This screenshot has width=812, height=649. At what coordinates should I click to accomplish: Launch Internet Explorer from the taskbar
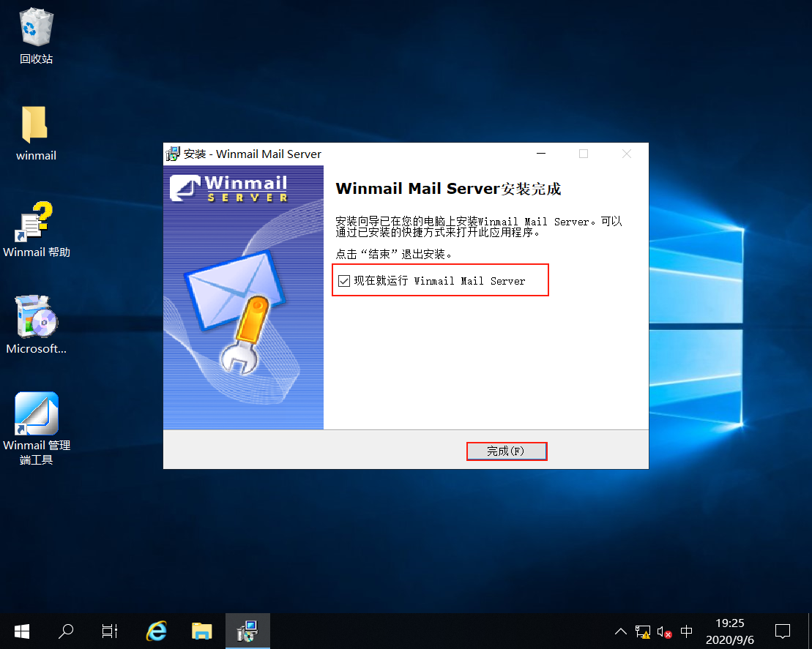click(x=156, y=631)
